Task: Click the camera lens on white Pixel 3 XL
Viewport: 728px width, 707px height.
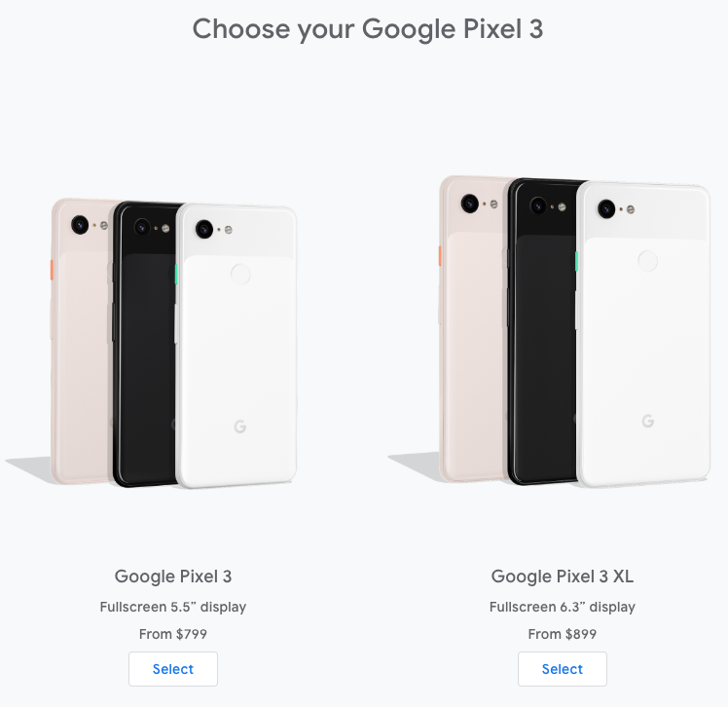Action: coord(606,208)
